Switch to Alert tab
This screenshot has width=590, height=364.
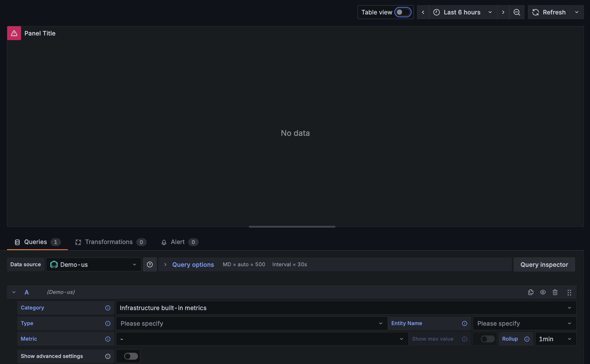pos(180,242)
